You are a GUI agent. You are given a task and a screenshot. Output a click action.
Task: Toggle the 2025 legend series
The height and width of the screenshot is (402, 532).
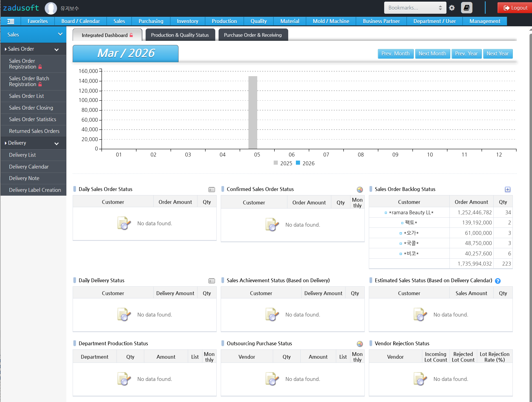click(x=283, y=163)
